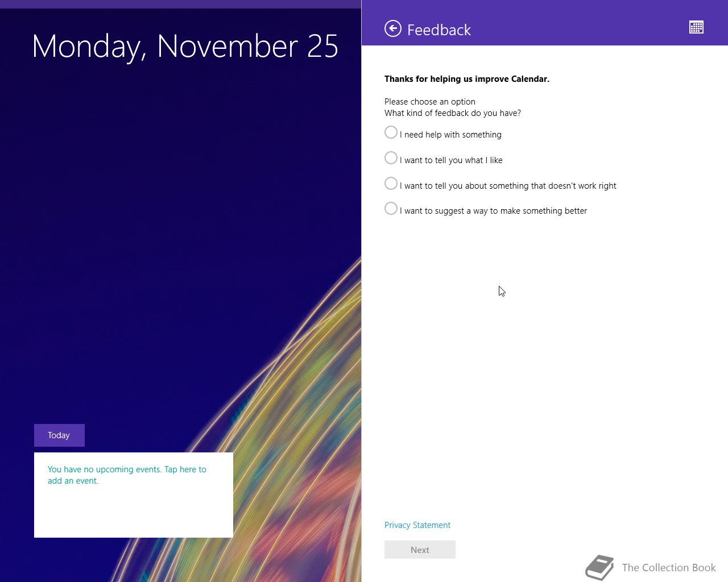Screen dimensions: 728x582
Task: Click the Calendar app icon in Feedback header
Action: 696,27
